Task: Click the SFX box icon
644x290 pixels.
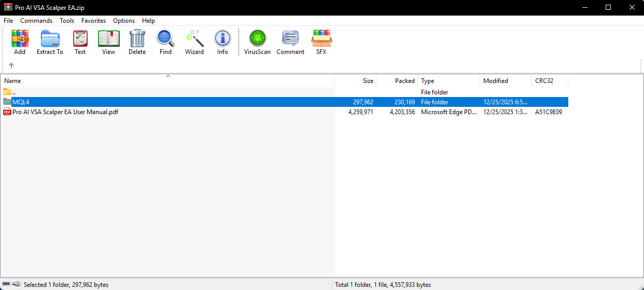Action: click(x=321, y=38)
